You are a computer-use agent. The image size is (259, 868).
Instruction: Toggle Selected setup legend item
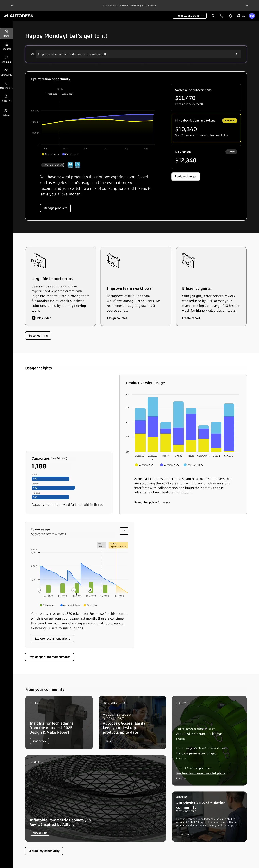pyautogui.click(x=51, y=154)
